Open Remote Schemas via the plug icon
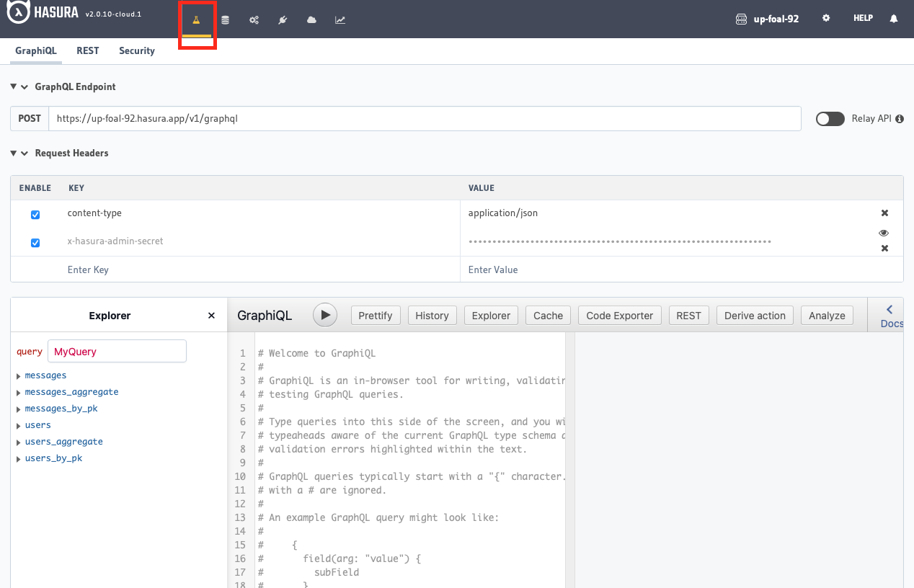 pos(283,19)
